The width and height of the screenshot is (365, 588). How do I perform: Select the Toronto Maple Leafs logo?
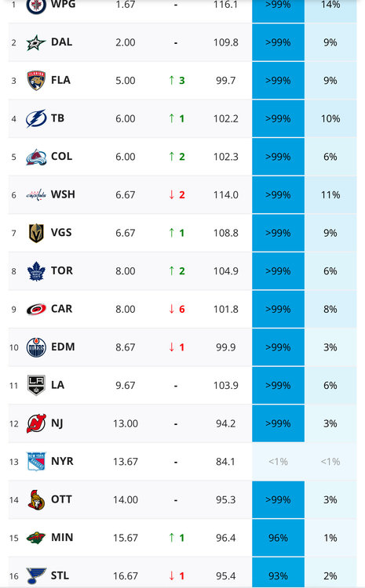[x=36, y=271]
